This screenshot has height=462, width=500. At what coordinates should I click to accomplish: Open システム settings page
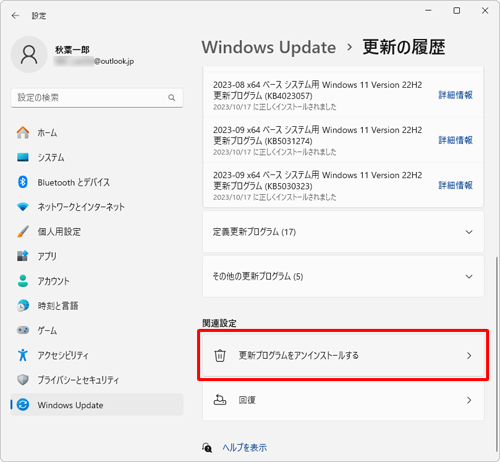(x=97, y=157)
